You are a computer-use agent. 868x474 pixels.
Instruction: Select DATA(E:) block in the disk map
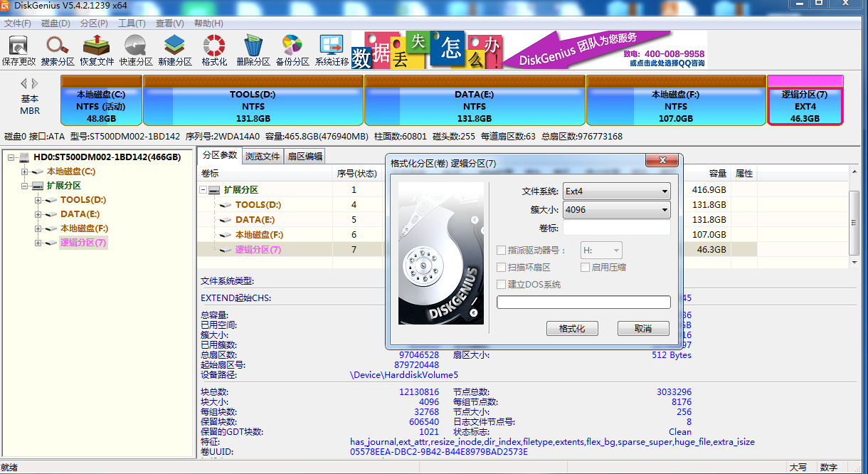click(x=475, y=100)
